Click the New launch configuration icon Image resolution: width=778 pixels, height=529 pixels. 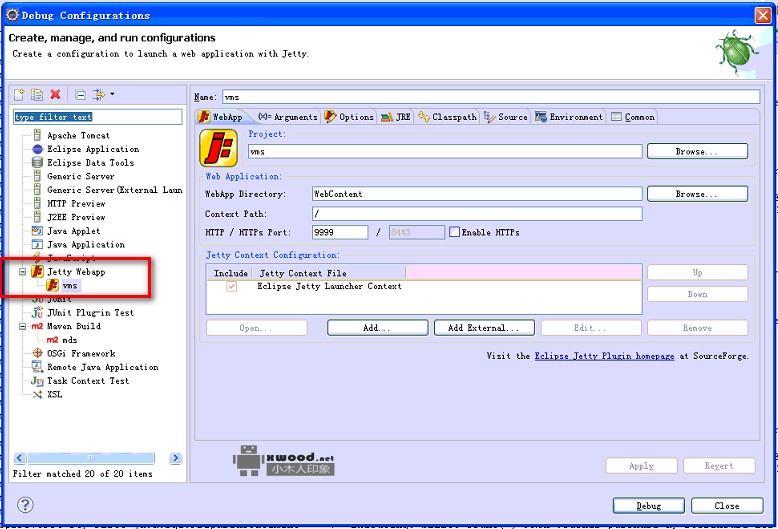click(19, 94)
